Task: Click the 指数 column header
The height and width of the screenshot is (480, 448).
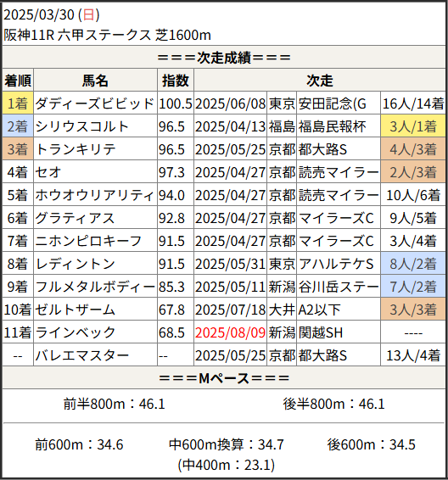Action: pos(176,81)
